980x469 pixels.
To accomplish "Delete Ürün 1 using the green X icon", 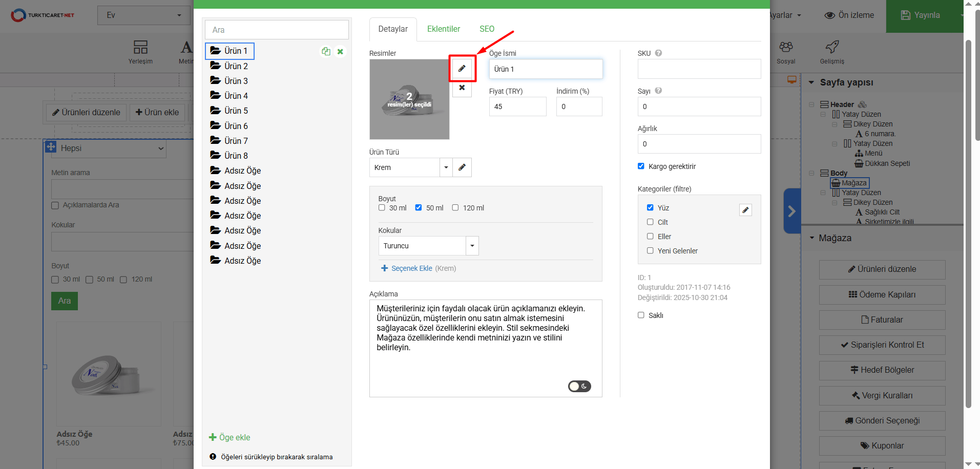I will (340, 51).
